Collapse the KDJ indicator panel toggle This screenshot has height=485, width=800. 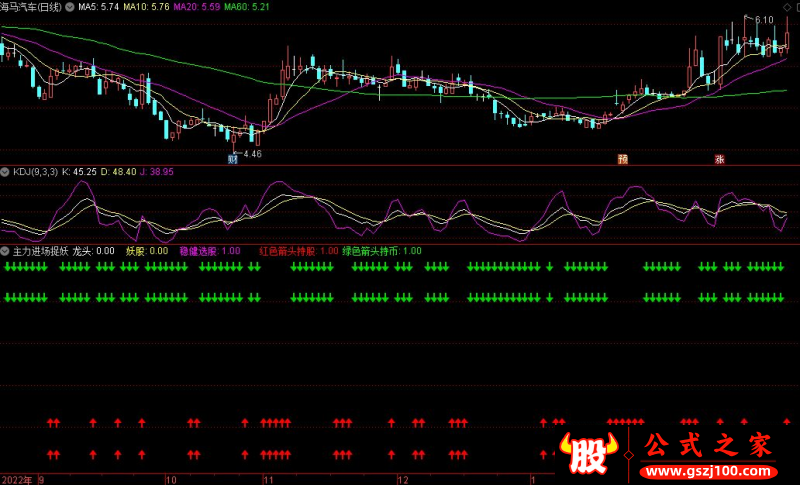(x=5, y=172)
